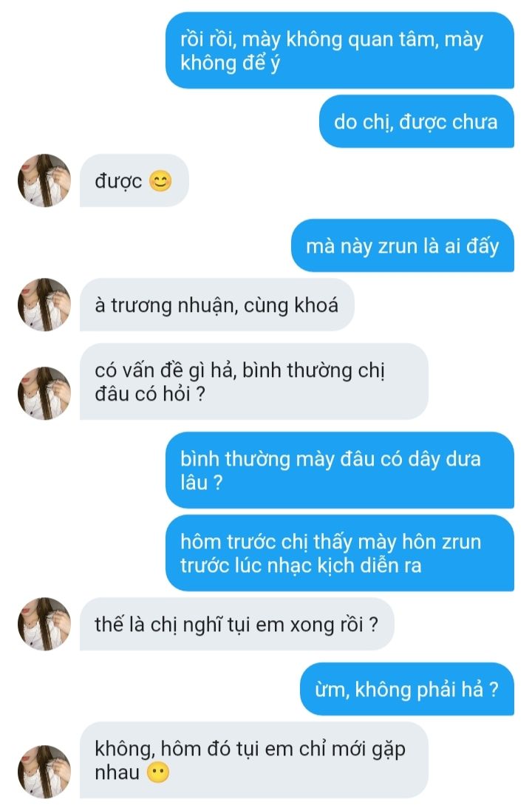Select the "do chị, được chưa" message bubble
Screen dimensions: 532x805
pos(417,121)
